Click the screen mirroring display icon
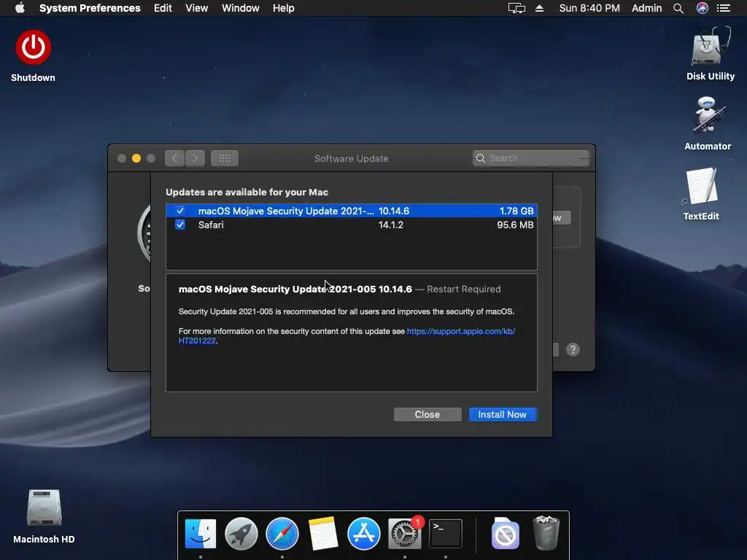747x560 pixels. 516,8
